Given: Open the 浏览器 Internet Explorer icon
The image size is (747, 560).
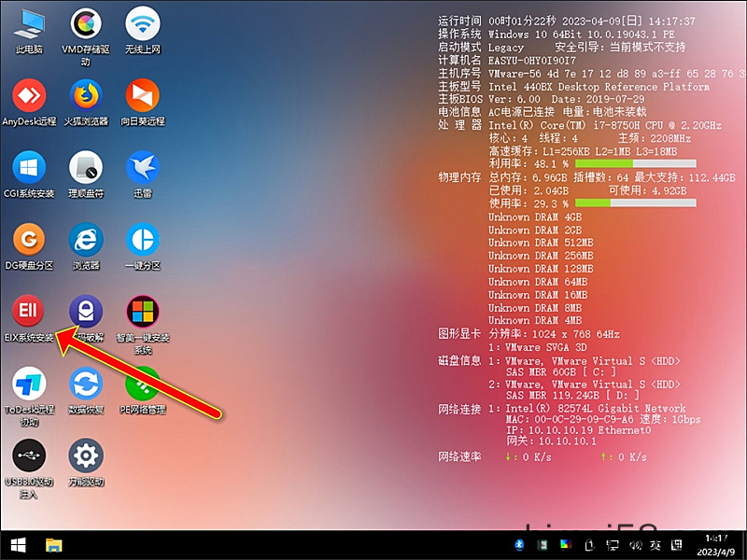Looking at the screenshot, I should (86, 246).
